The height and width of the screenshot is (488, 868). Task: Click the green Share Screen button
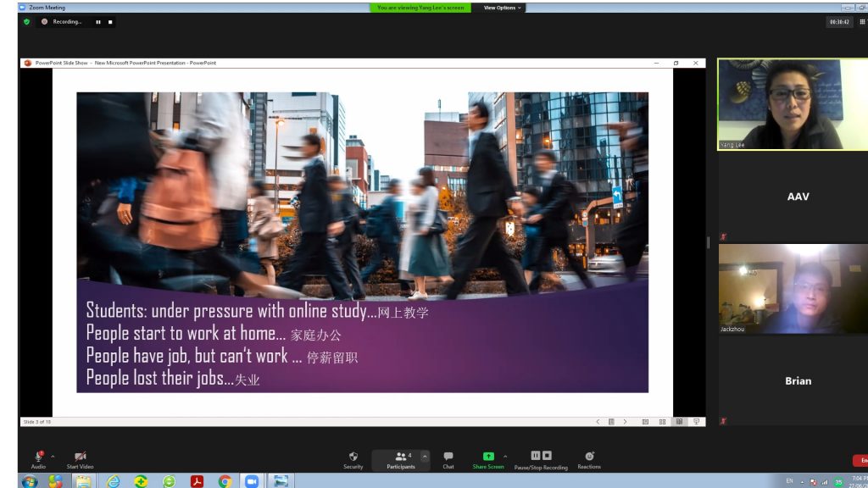[487, 459]
